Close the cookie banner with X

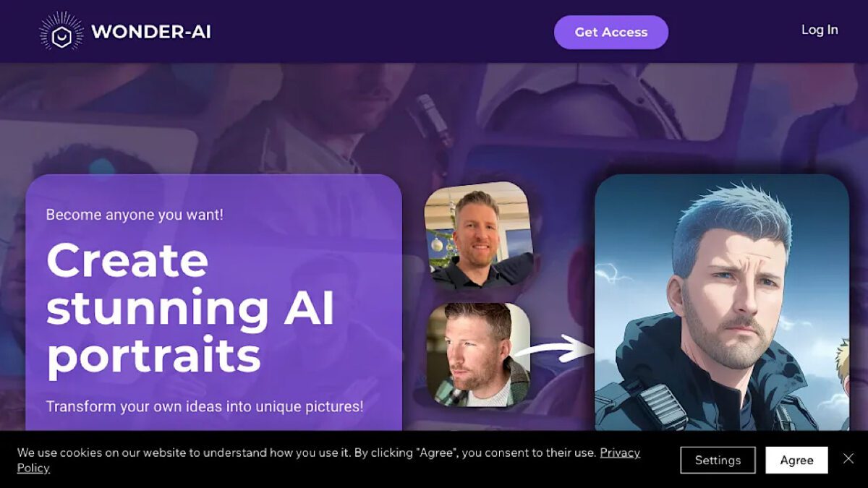848,459
